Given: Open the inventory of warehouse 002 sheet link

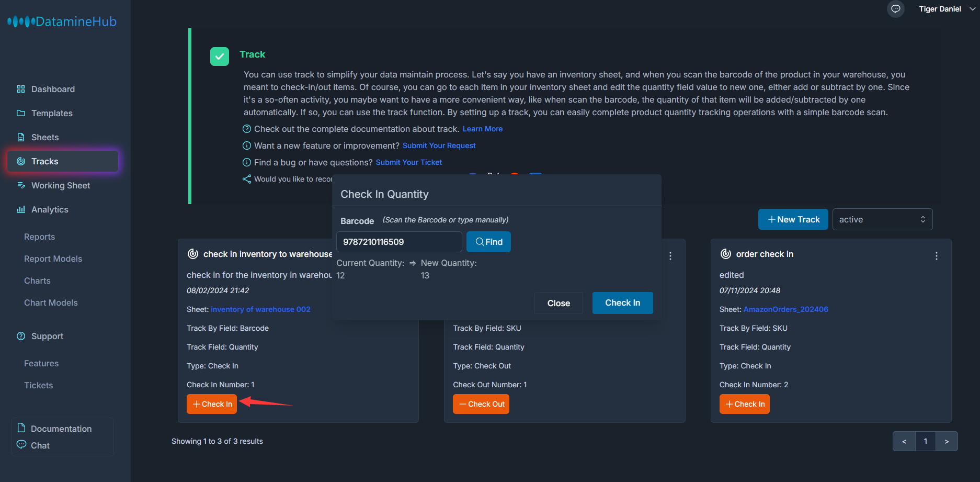Looking at the screenshot, I should point(260,309).
